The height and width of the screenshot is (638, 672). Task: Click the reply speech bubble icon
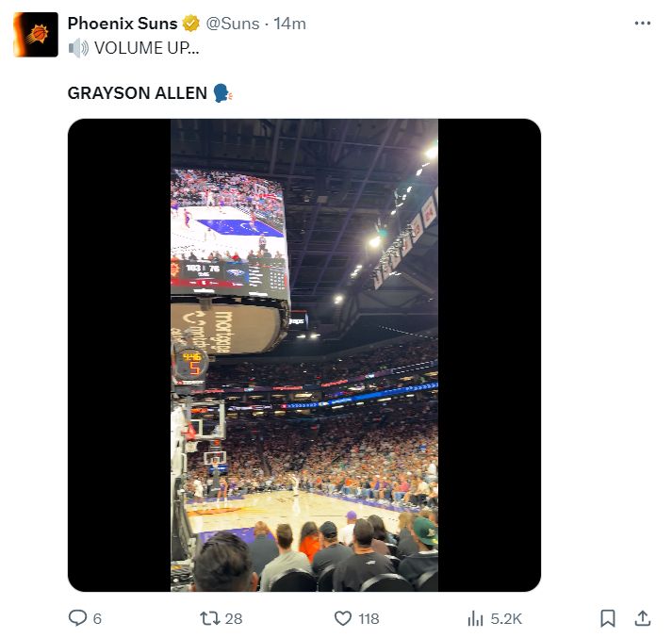(78, 618)
